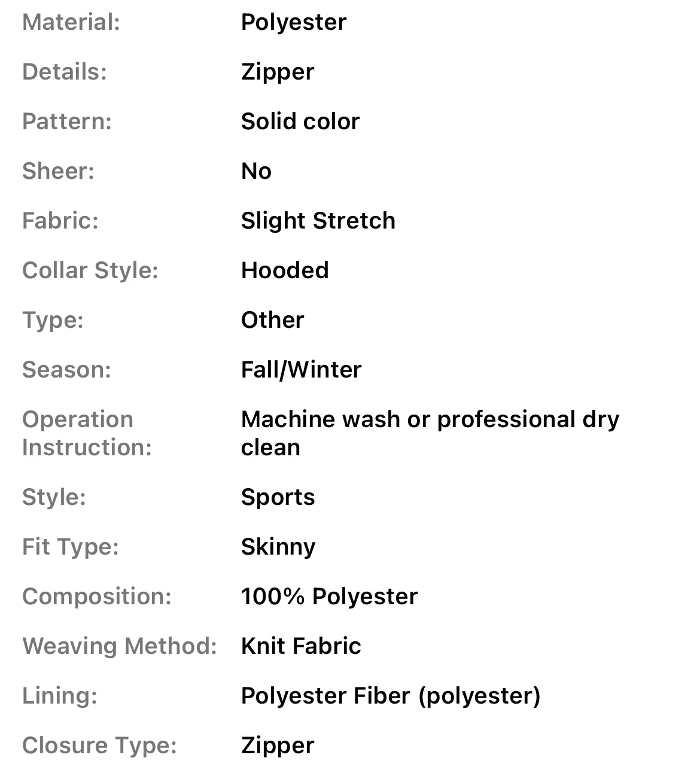
Task: Tap the Polyester material value
Action: coord(293,23)
